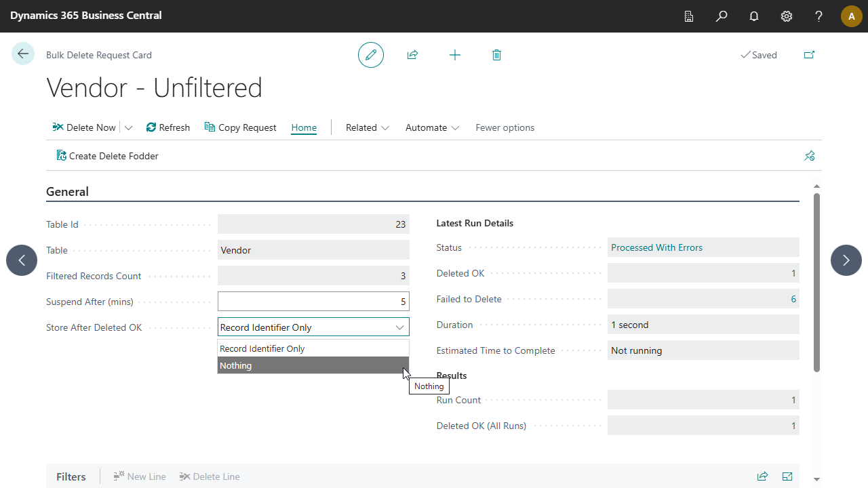This screenshot has width=868, height=488.
Task: Refresh the Bulk Delete Request
Action: point(167,127)
